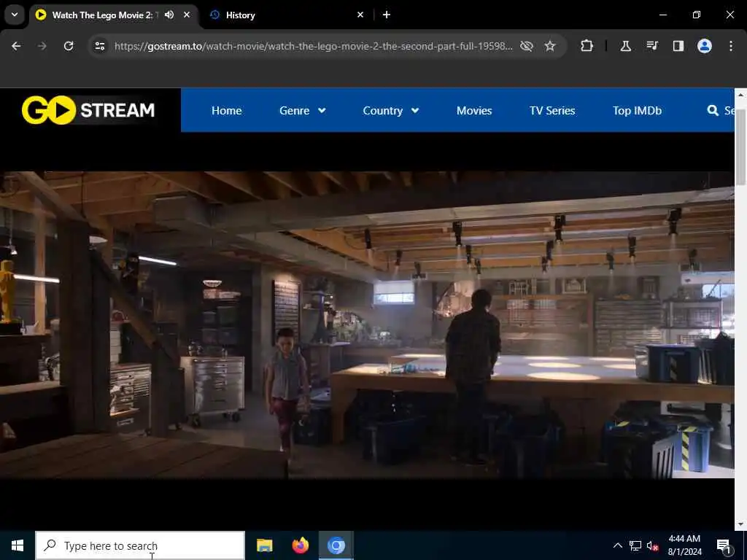Open File Explorer from the taskbar
The height and width of the screenshot is (560, 747).
point(264,545)
